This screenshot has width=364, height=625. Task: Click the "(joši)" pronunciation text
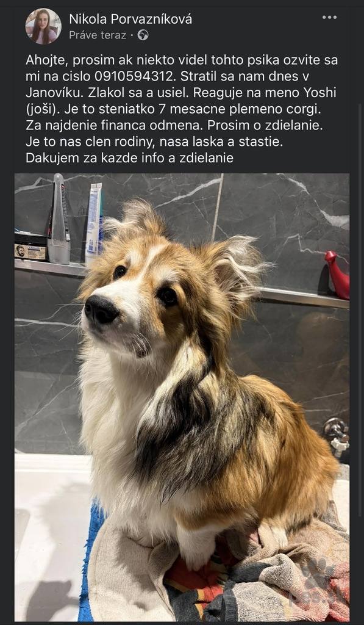[43, 110]
